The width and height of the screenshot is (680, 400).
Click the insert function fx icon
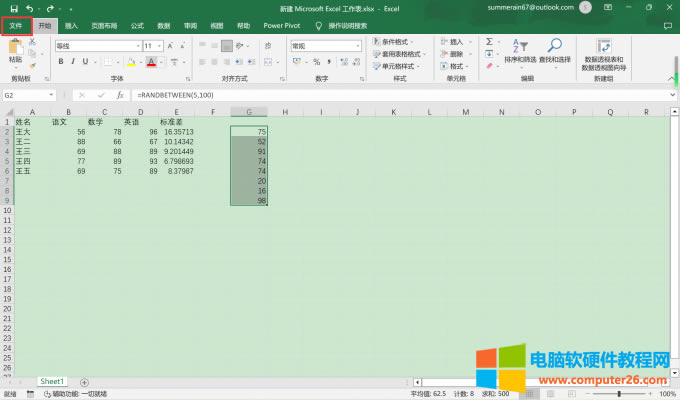[x=120, y=95]
